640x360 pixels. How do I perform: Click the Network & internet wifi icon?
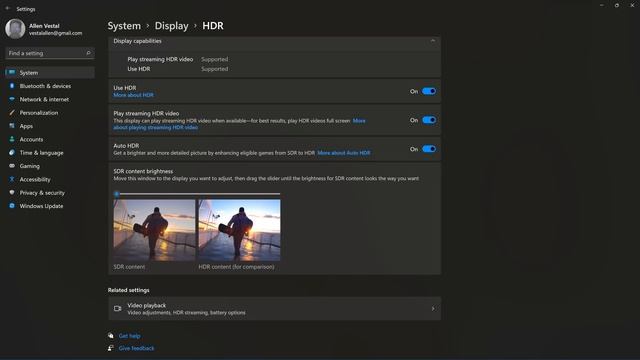(12, 99)
